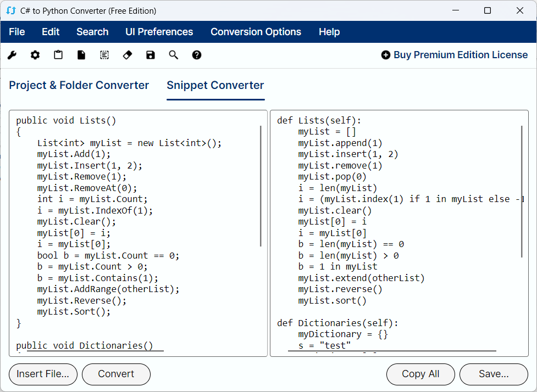Open help via question mark icon

tap(197, 55)
